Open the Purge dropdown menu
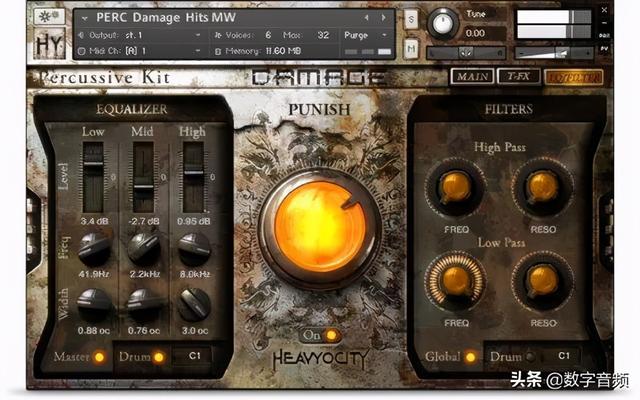This screenshot has width=640, height=400. [x=364, y=36]
